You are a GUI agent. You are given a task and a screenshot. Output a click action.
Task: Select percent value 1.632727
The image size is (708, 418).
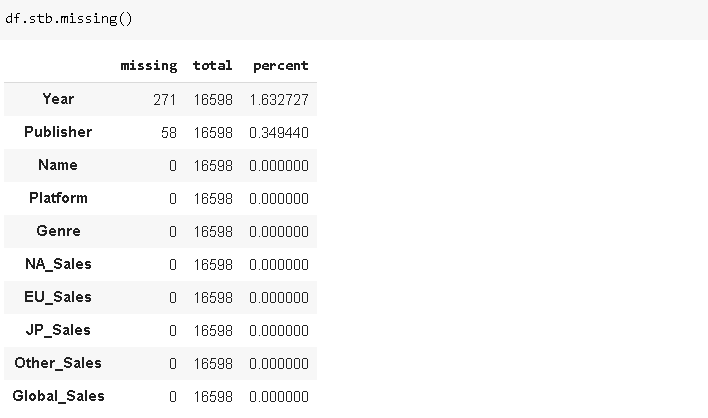[x=279, y=99]
